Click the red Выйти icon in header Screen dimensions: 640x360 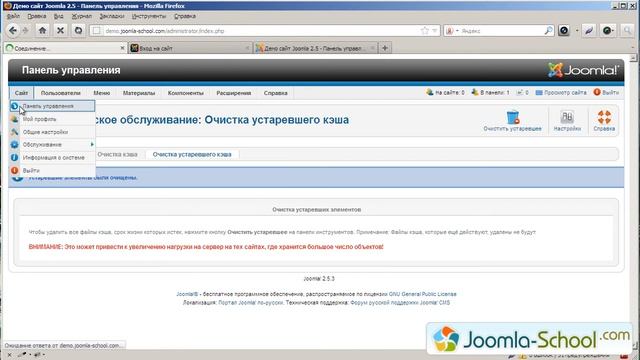[x=597, y=92]
